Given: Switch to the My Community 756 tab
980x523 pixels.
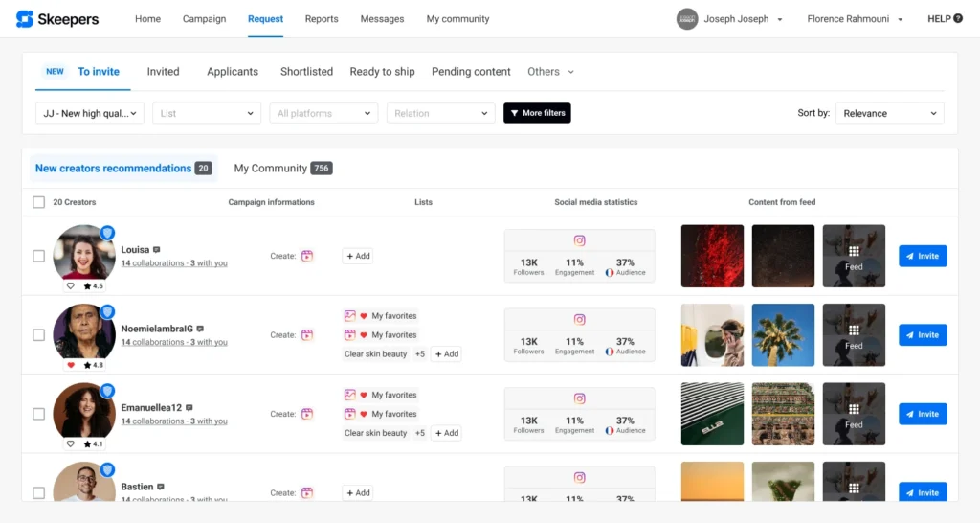Looking at the screenshot, I should click(x=283, y=169).
